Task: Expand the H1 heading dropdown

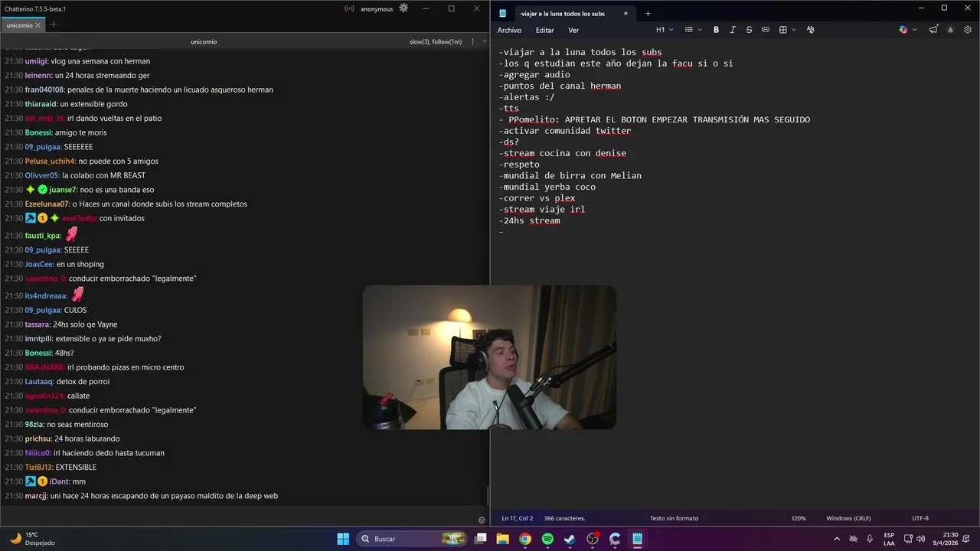Action: pos(664,30)
